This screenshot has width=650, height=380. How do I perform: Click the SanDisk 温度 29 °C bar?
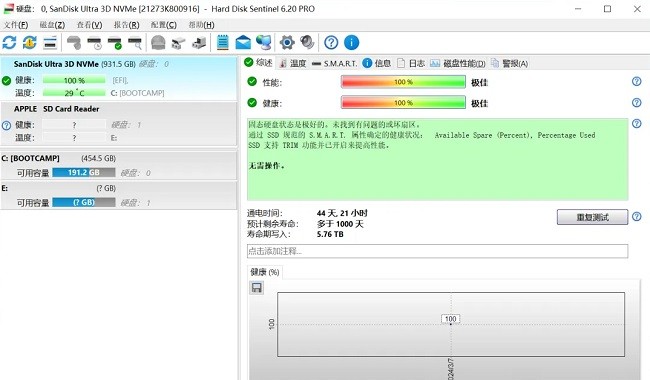click(74, 93)
